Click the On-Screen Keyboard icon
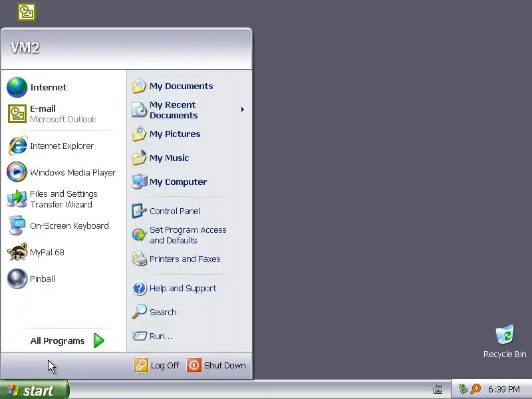The image size is (532, 399). pos(17,225)
